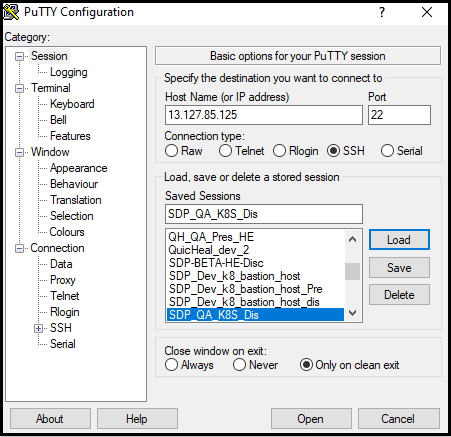This screenshot has height=437, width=451.
Task: Open the Appearance category
Action: click(x=79, y=168)
